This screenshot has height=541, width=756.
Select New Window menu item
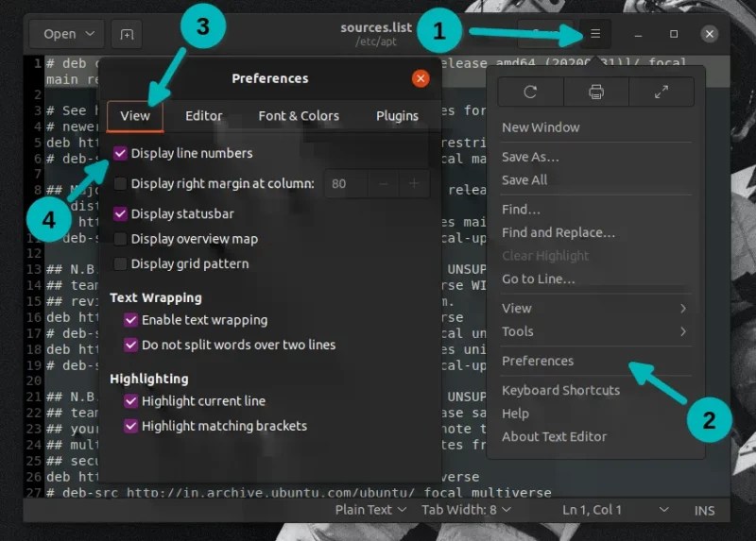click(595, 127)
